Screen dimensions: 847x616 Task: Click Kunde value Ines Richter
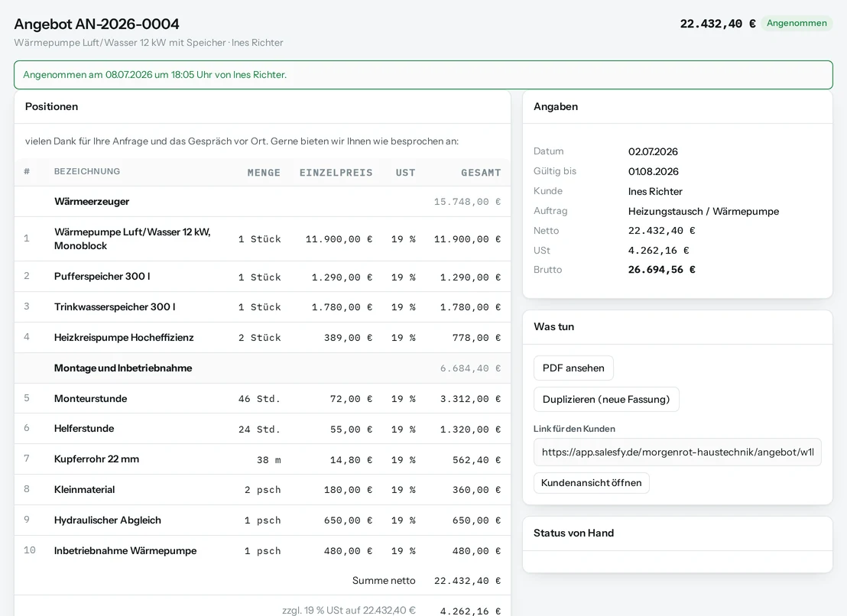[655, 192]
